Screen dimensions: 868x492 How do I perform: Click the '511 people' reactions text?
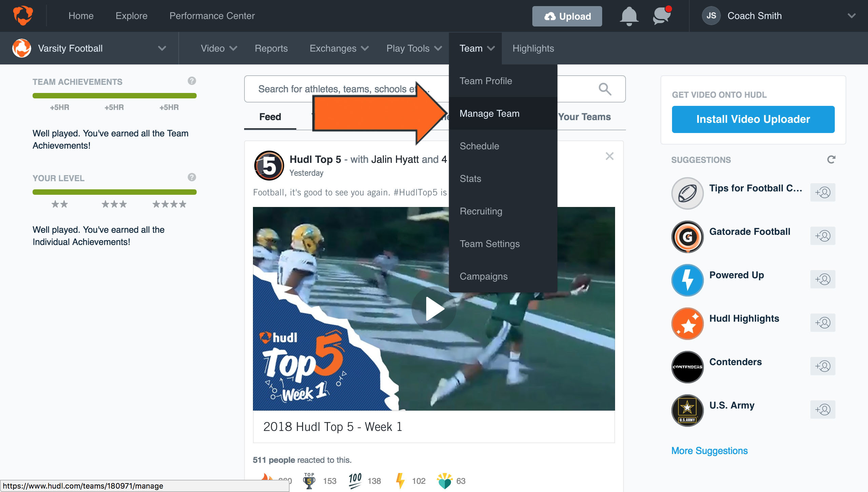[274, 460]
